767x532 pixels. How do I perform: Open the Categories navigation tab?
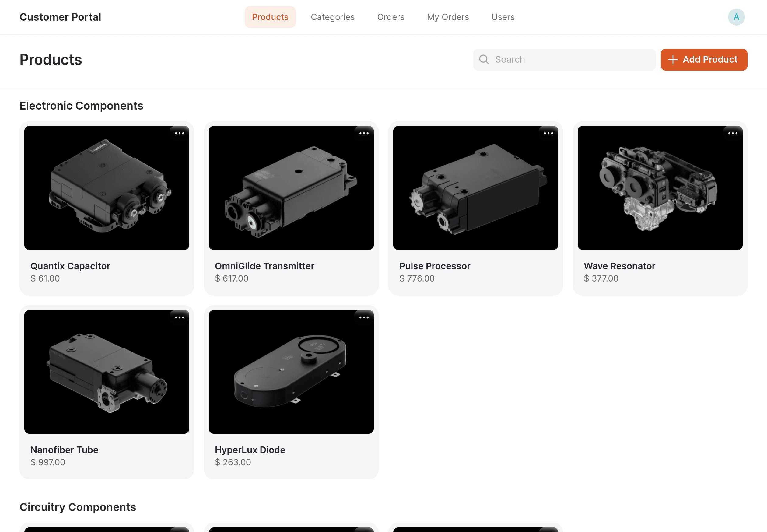pos(332,17)
